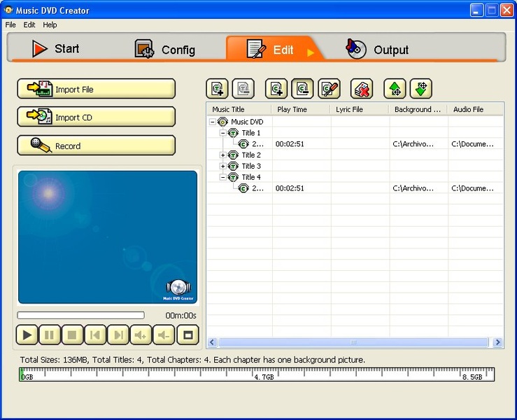517x420 pixels.
Task: Start playback with the Play button
Action: pyautogui.click(x=27, y=335)
